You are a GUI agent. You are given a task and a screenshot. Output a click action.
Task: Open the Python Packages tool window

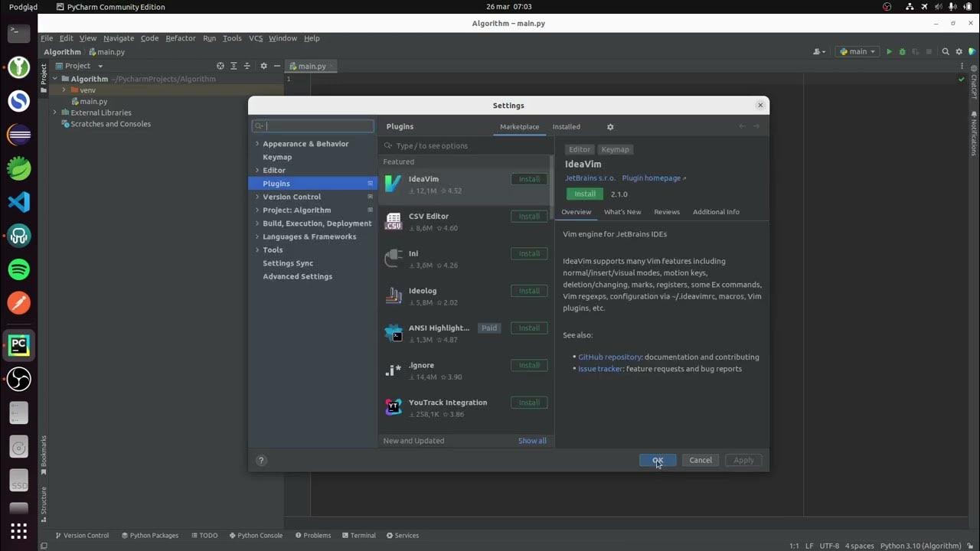(x=149, y=536)
